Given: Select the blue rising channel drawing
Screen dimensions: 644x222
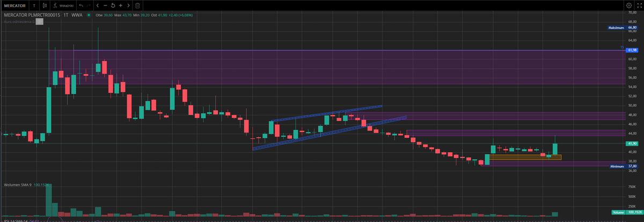Looking at the screenshot, I should click(328, 128).
